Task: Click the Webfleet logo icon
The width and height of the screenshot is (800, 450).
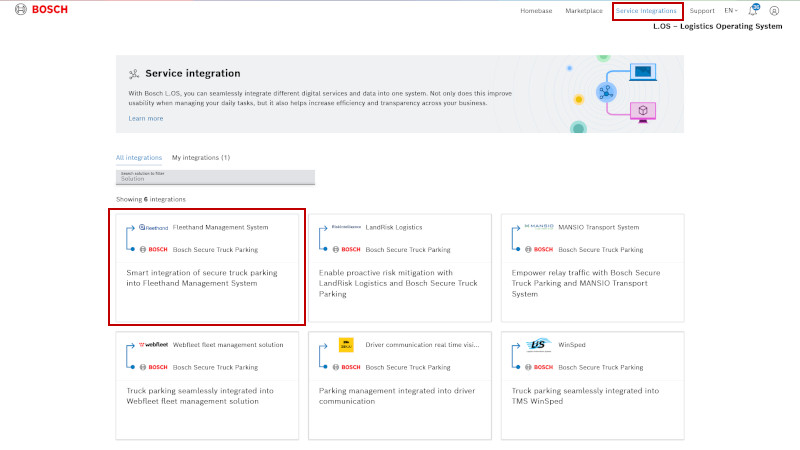Action: (154, 345)
